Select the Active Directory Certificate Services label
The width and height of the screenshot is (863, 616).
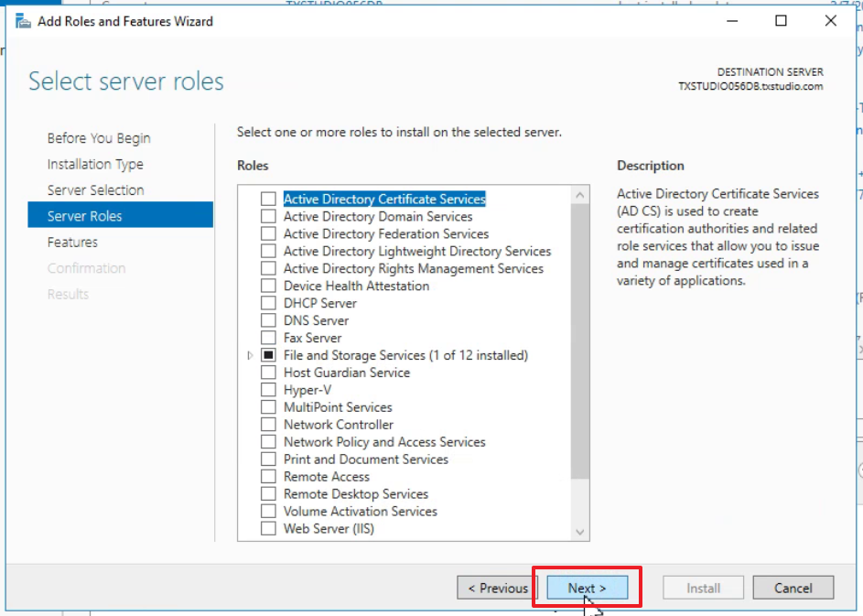click(384, 199)
